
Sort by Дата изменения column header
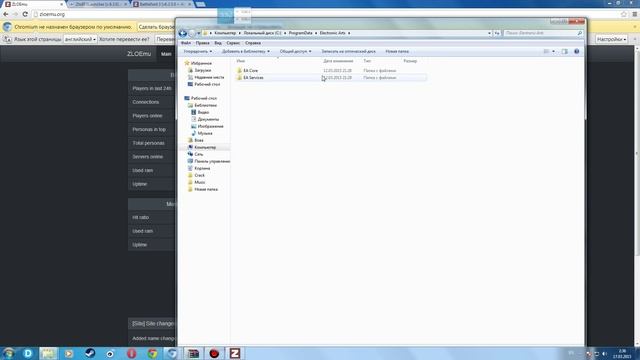tap(338, 61)
